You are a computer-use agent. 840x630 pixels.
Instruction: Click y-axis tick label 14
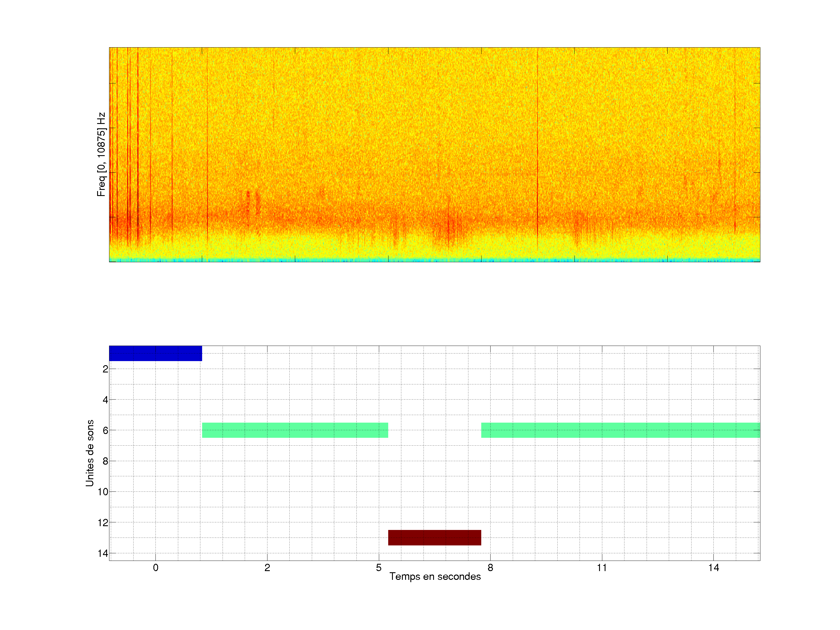pos(103,553)
